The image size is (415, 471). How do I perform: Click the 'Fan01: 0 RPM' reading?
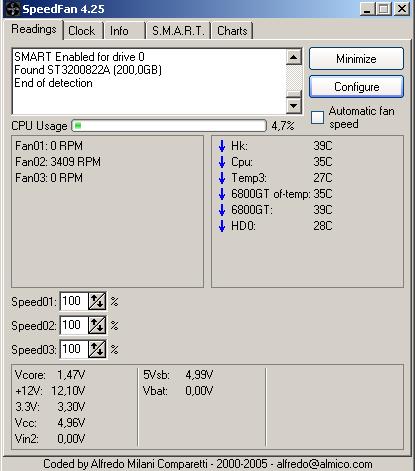pos(49,146)
